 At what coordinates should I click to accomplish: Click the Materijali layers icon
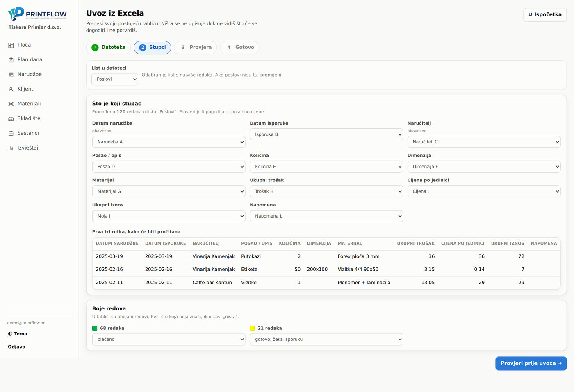click(x=11, y=104)
